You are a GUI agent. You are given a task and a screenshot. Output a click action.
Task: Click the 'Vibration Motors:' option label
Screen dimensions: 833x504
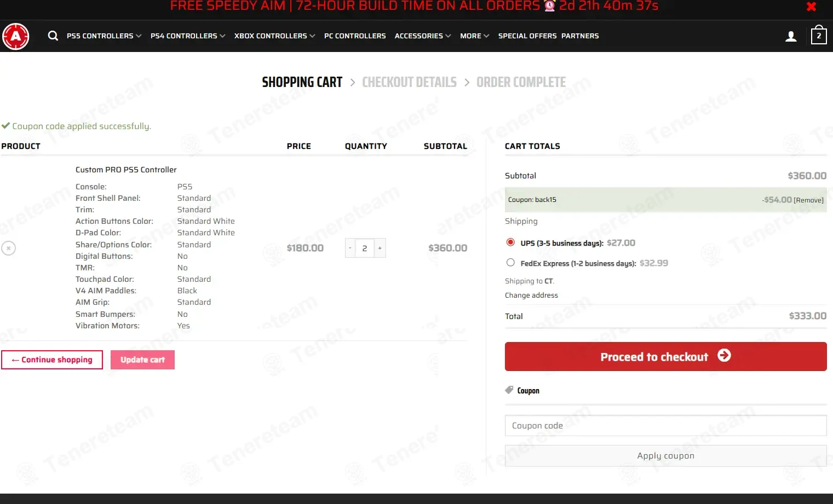pos(107,326)
